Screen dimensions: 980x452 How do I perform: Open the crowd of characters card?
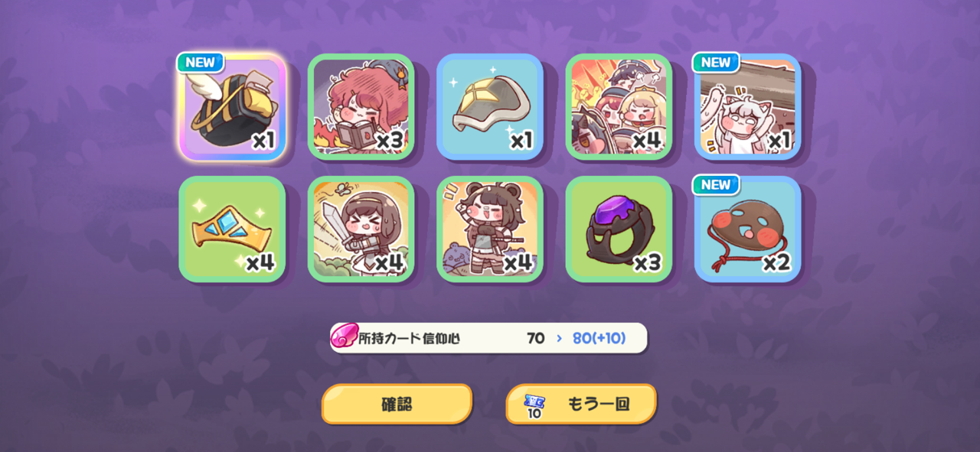point(619,106)
